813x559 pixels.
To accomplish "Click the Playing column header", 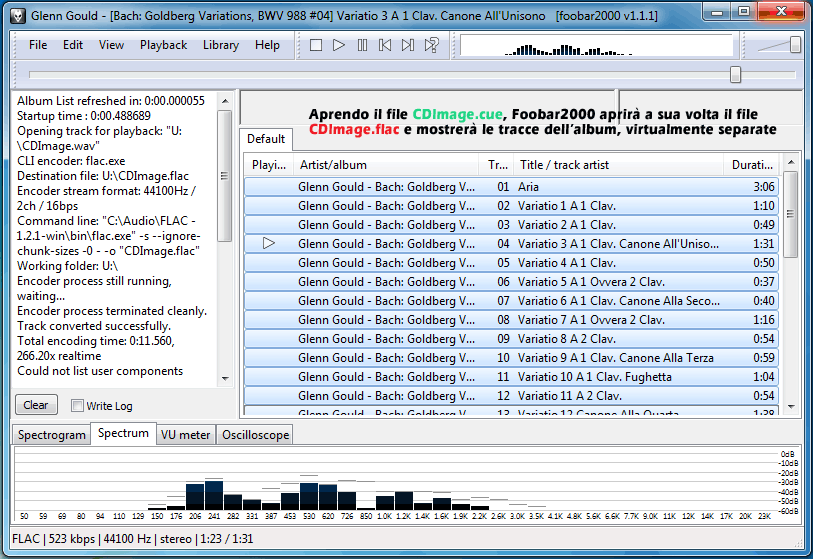I will (269, 165).
